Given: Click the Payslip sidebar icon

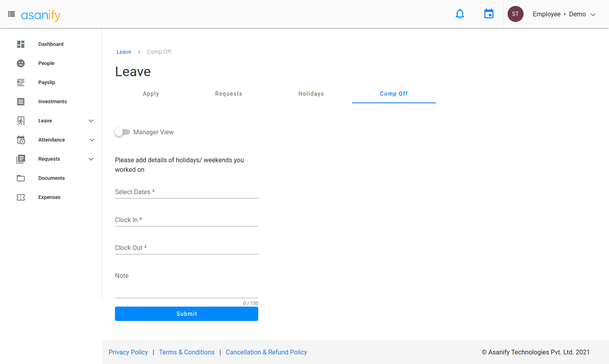Looking at the screenshot, I should point(21,83).
